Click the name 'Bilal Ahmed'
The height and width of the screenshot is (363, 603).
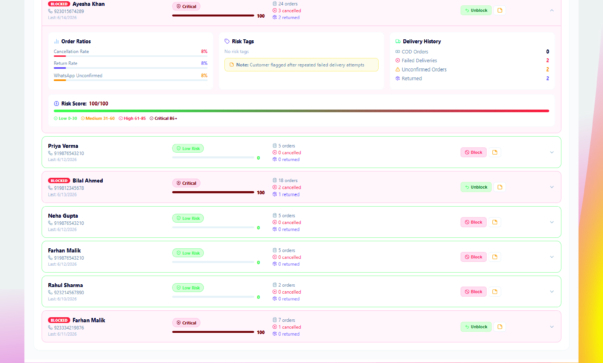pos(88,181)
